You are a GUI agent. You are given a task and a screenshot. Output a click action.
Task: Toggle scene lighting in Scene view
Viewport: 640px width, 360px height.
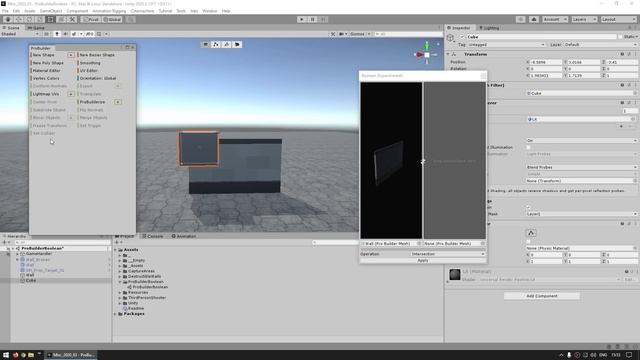[x=57, y=34]
